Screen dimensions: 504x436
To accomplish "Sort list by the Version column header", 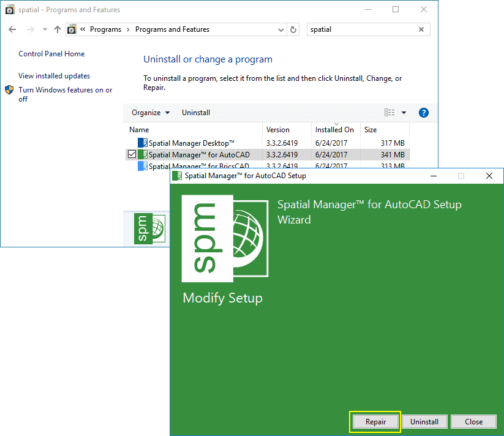I will click(x=287, y=130).
